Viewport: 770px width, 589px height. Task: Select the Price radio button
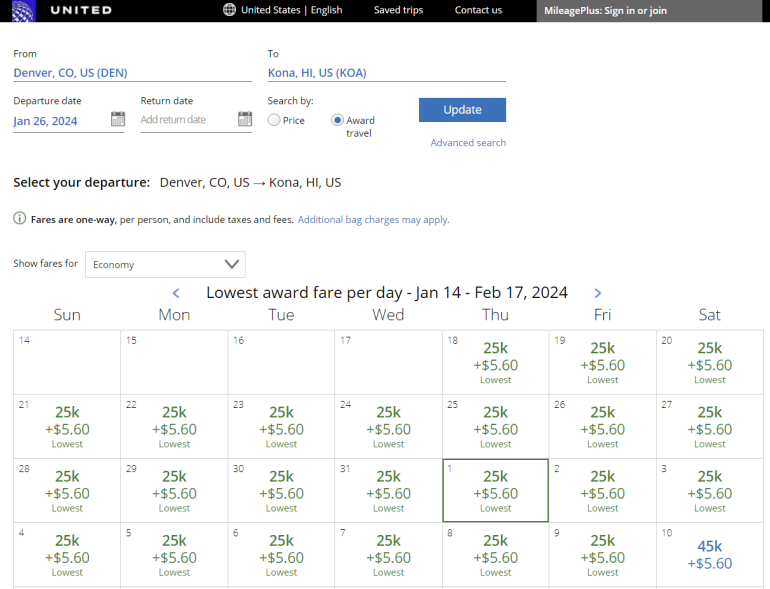(x=274, y=120)
